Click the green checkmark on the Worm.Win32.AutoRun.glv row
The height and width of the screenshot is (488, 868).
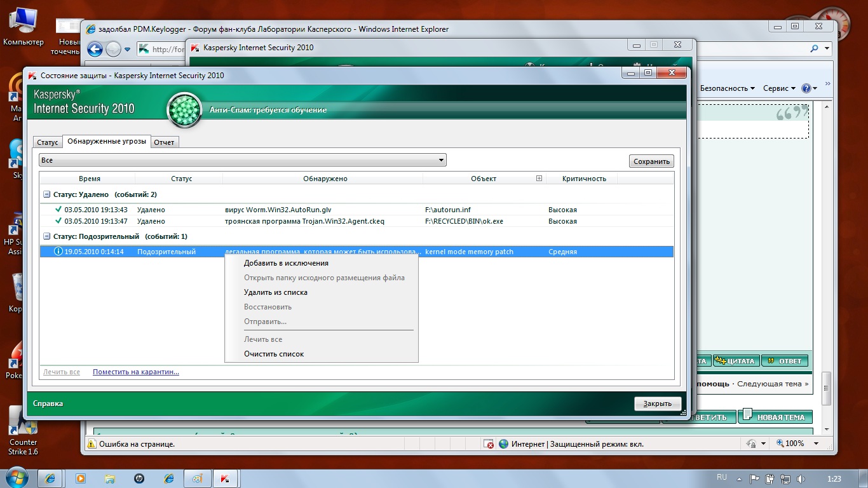[x=58, y=209]
